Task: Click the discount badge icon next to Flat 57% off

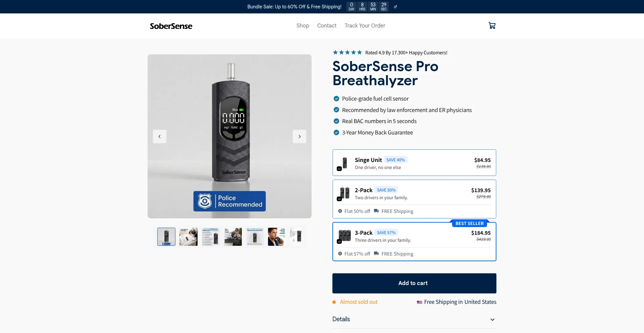Action: [x=340, y=254]
